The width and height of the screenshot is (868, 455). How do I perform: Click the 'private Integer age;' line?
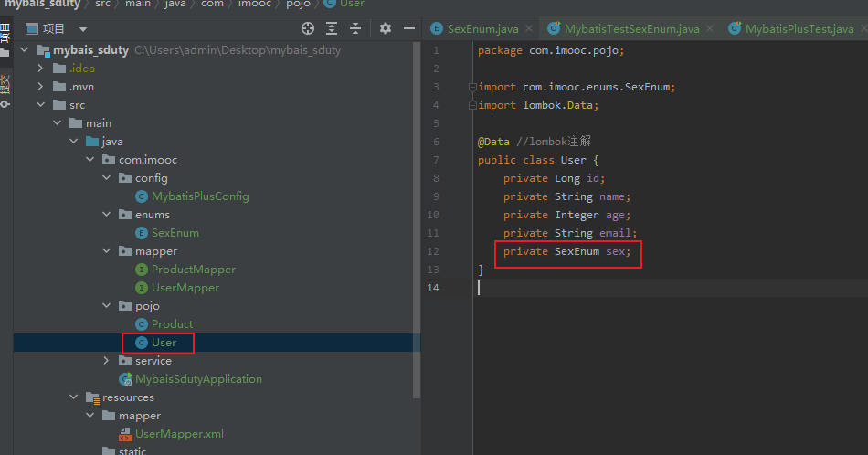coord(566,215)
